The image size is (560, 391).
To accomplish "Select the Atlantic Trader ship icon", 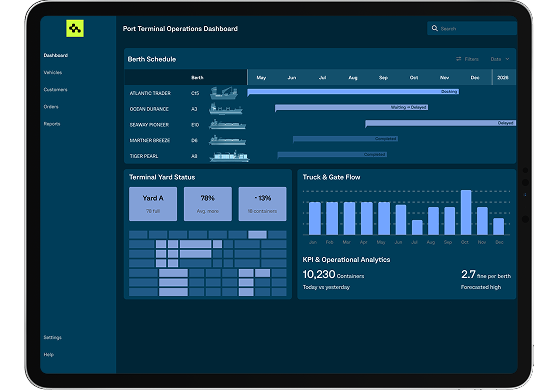I will click(x=224, y=93).
